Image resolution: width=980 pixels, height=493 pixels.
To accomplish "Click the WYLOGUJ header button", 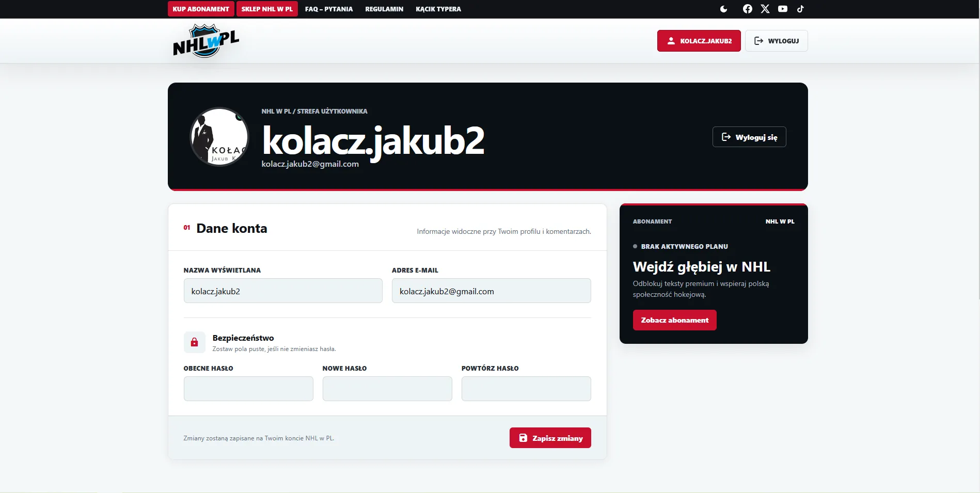I will (x=777, y=41).
